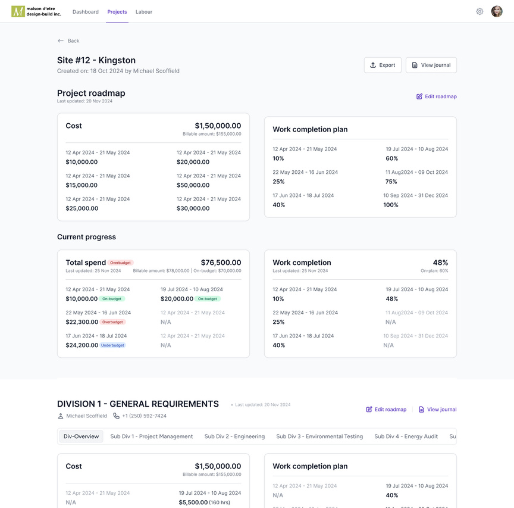Click the Michael Scoffield name in Division 1
This screenshot has width=514, height=508.
click(x=87, y=416)
